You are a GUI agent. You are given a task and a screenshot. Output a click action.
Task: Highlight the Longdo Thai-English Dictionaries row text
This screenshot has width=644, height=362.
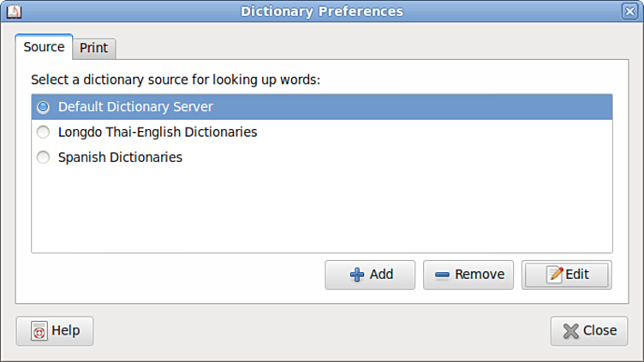158,133
